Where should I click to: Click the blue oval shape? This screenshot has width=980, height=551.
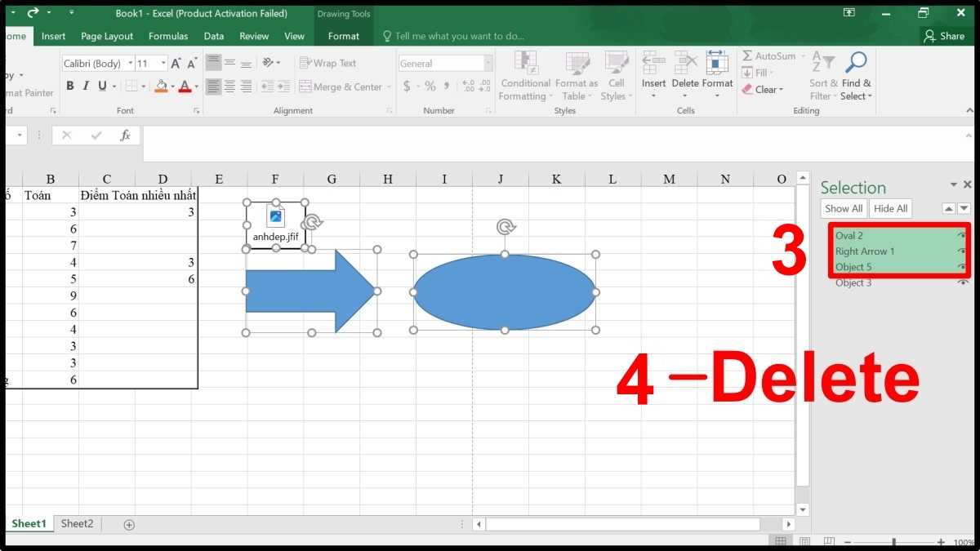pyautogui.click(x=505, y=292)
